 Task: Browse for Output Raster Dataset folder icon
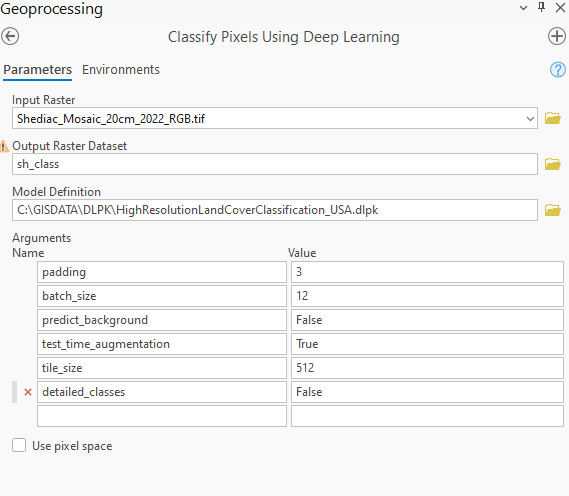[553, 164]
